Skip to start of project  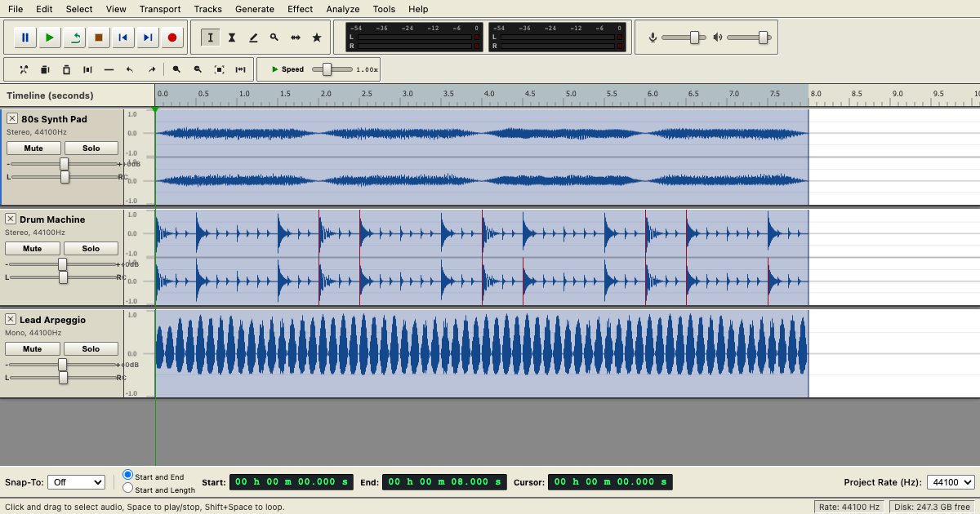[x=123, y=38]
